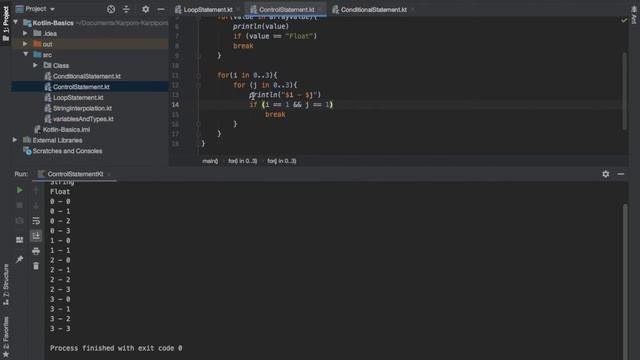Locate opened file in Project tree

(111, 9)
